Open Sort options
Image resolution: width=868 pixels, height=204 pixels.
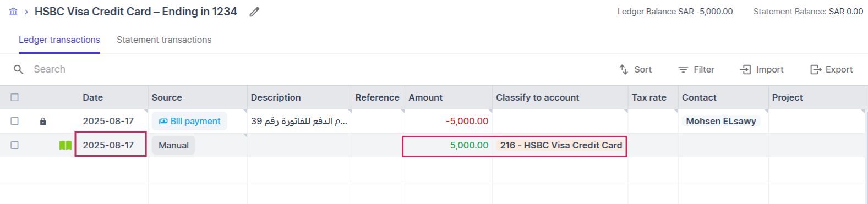(x=635, y=69)
